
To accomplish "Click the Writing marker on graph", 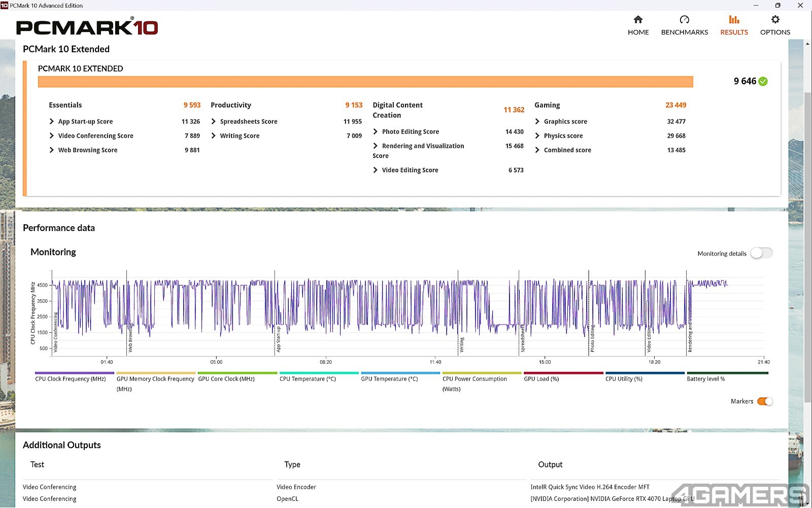I will tap(461, 345).
